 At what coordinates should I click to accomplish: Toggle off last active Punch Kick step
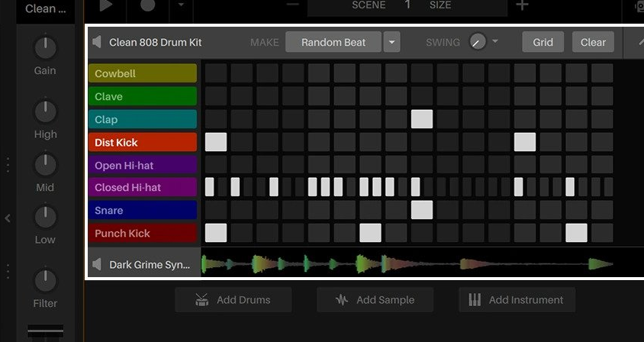576,233
